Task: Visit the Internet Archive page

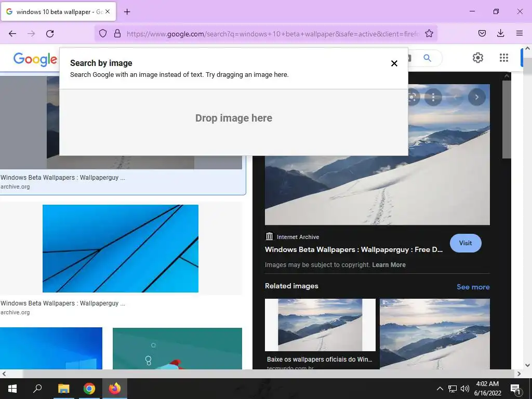Action: pos(465,243)
